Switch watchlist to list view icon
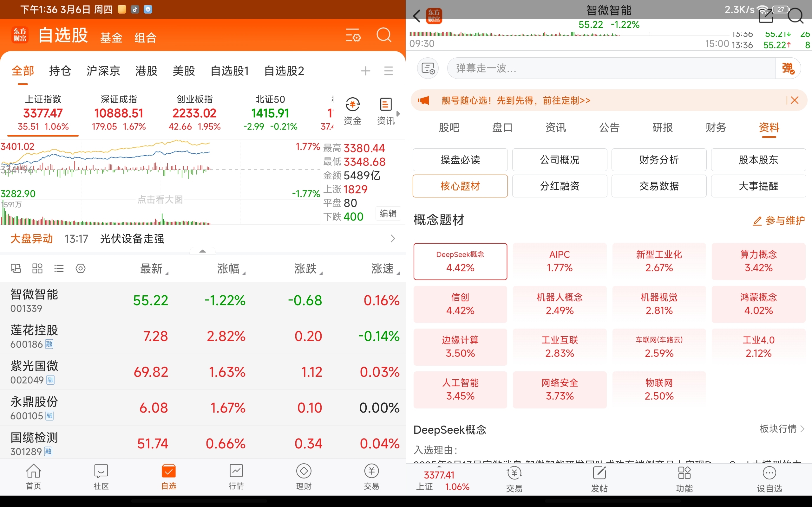 pos(59,268)
